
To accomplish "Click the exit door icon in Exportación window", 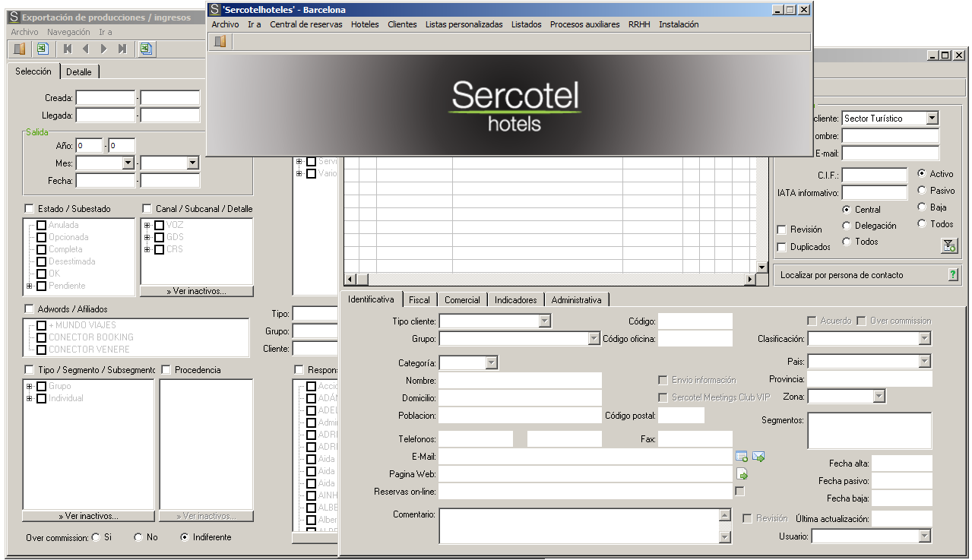I will coord(20,49).
